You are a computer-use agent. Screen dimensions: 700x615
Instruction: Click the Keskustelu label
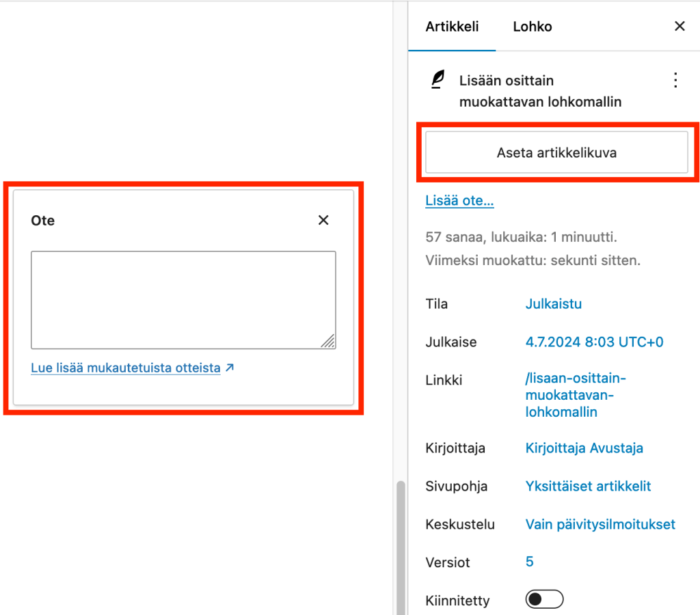(460, 524)
